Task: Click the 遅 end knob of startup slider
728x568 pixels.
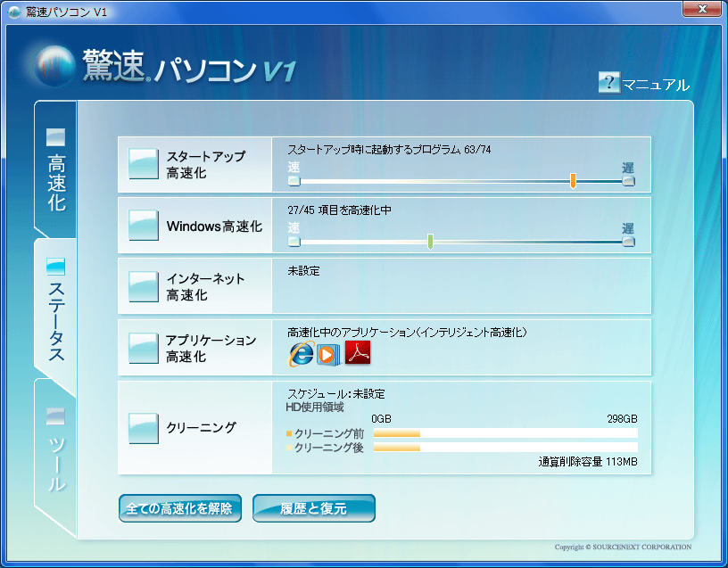Action: pyautogui.click(x=628, y=181)
